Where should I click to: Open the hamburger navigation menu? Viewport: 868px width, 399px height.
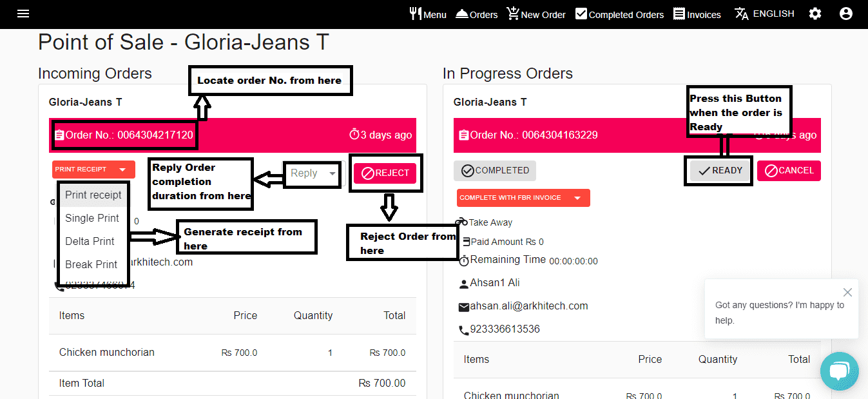click(x=23, y=14)
